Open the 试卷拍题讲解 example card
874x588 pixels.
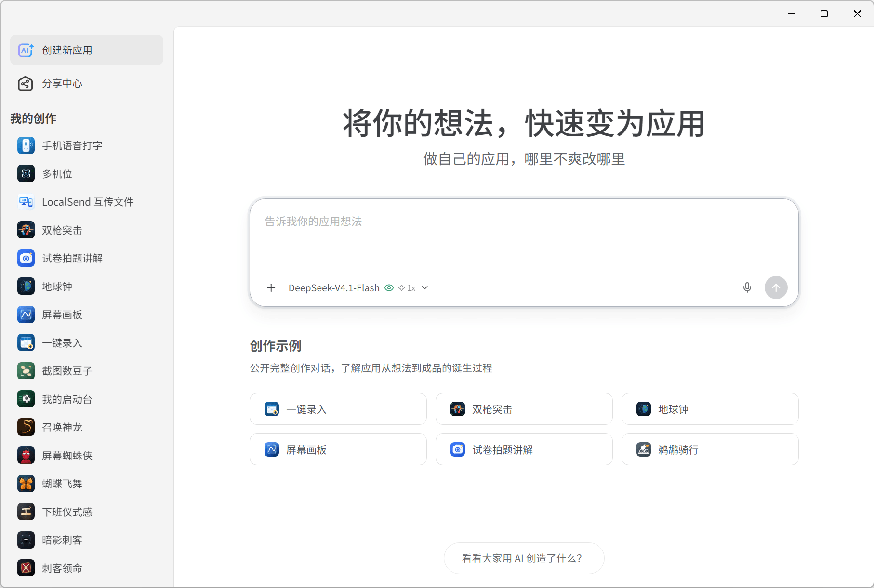(x=524, y=449)
